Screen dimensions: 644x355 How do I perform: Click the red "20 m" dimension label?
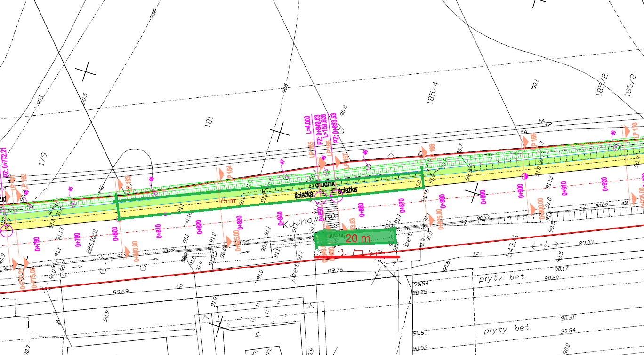point(358,238)
